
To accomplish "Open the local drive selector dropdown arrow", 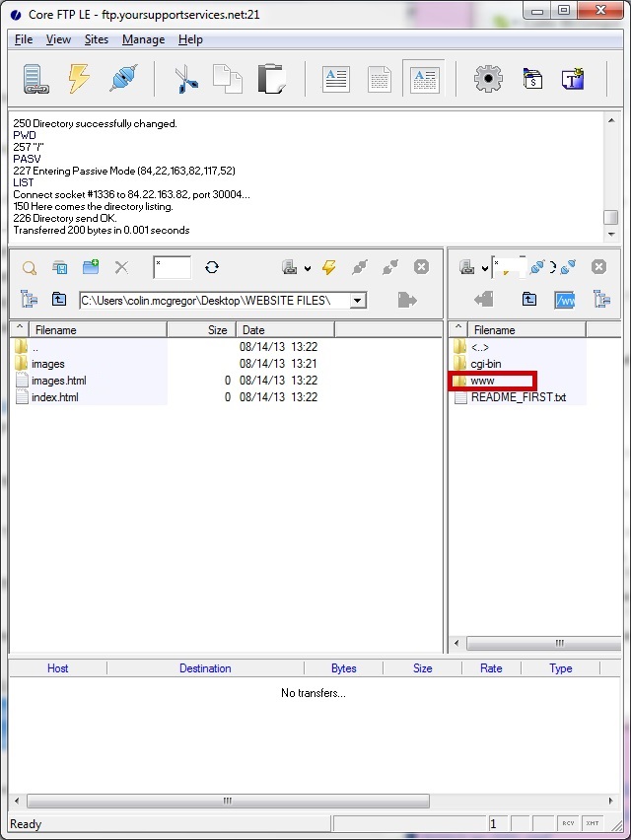I will 308,268.
